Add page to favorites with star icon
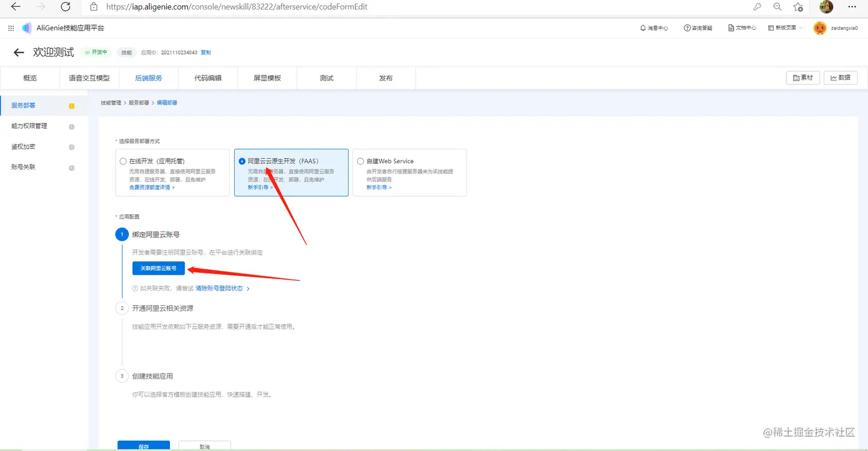The width and height of the screenshot is (868, 451). 798,7
